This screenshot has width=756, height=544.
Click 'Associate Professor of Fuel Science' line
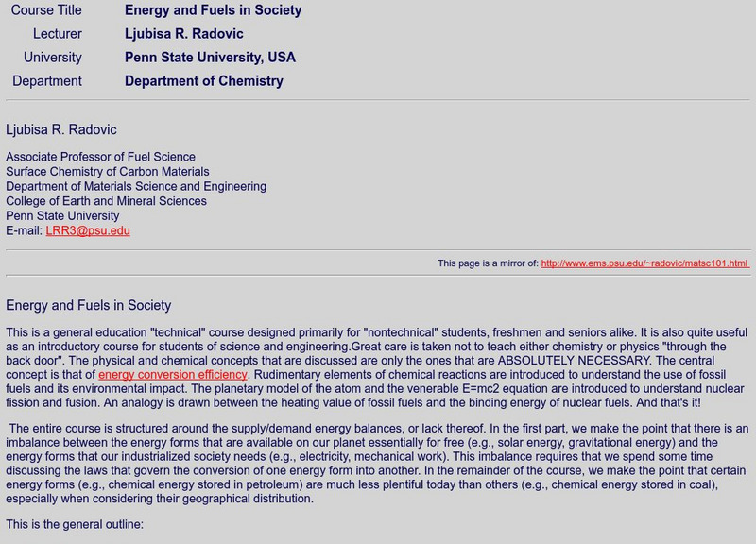(101, 157)
